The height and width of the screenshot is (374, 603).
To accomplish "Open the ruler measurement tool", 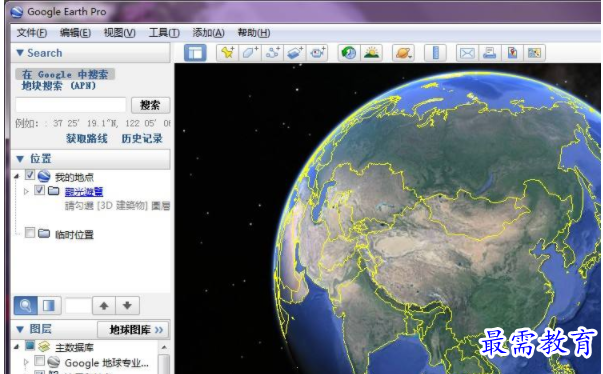I will (435, 53).
